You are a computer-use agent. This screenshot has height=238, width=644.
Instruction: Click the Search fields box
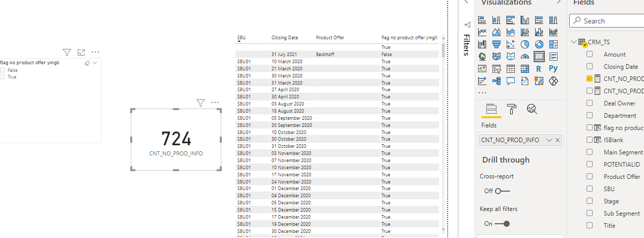point(607,21)
